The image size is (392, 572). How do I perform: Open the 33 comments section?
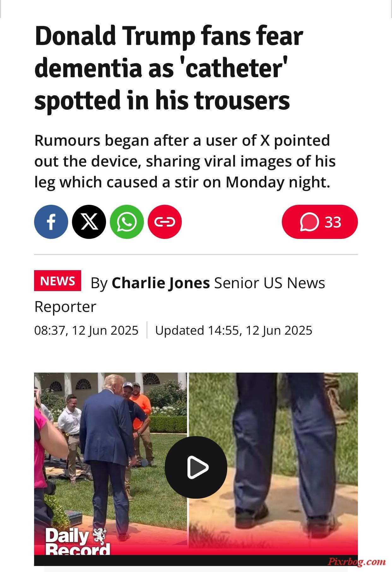(x=320, y=222)
